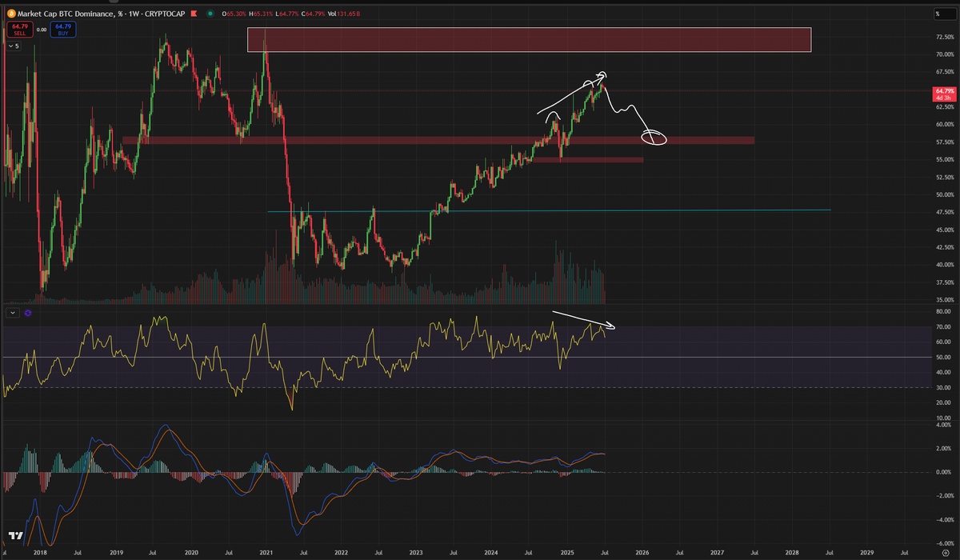This screenshot has height=560, width=960.
Task: Select the CRYPTOCAP exchange label in legend
Action: click(x=165, y=14)
